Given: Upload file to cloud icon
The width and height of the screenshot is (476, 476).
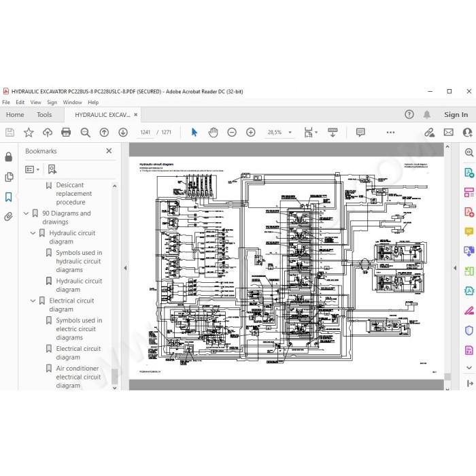Looking at the screenshot, I should (48, 133).
